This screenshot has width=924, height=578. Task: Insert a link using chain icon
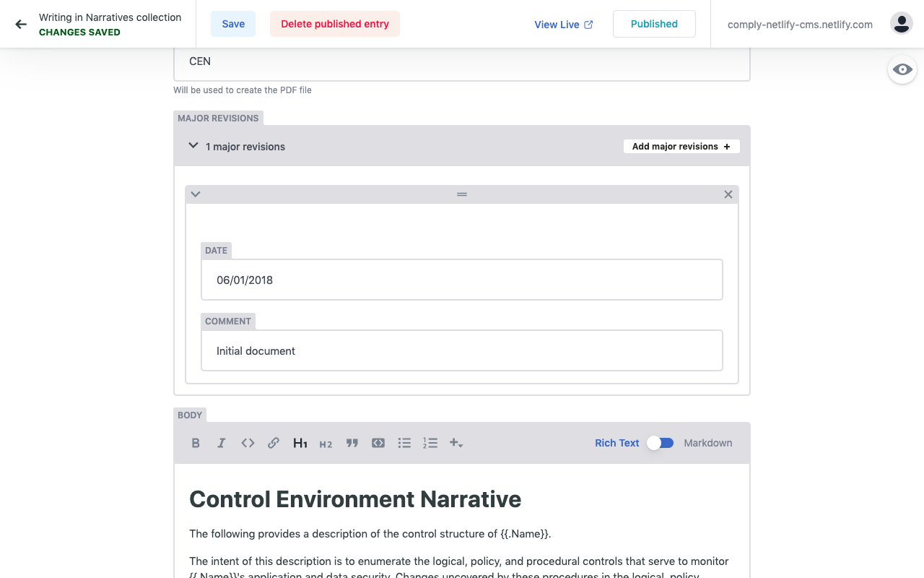pyautogui.click(x=274, y=443)
